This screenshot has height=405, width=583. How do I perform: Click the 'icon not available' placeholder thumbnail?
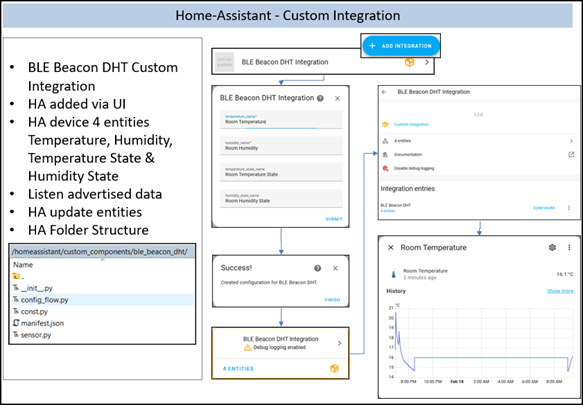(224, 62)
